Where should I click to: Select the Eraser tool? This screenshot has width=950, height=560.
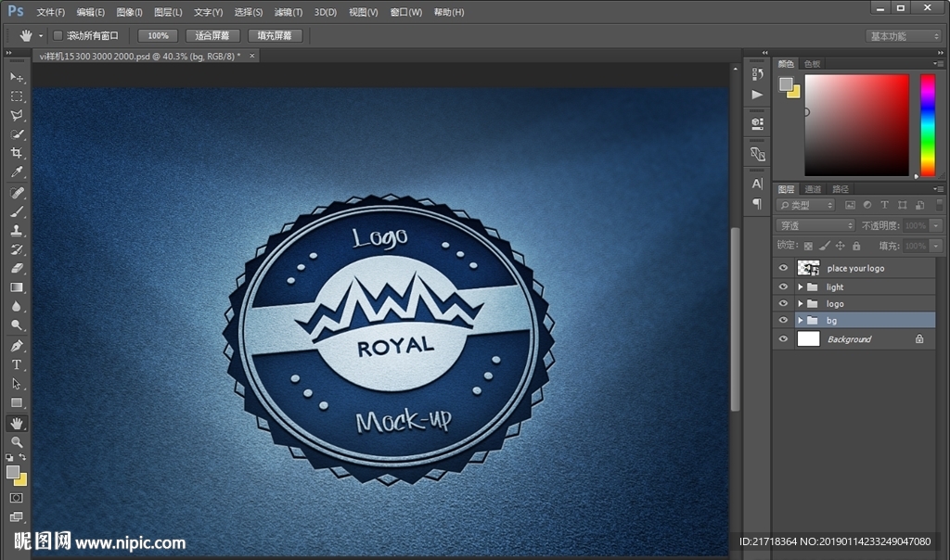click(17, 268)
